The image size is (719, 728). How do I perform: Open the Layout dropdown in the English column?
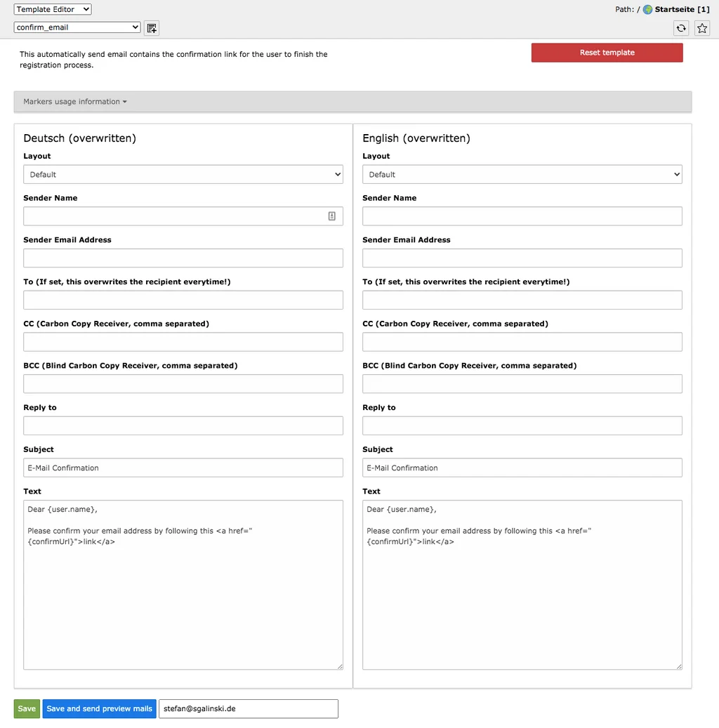pos(522,174)
